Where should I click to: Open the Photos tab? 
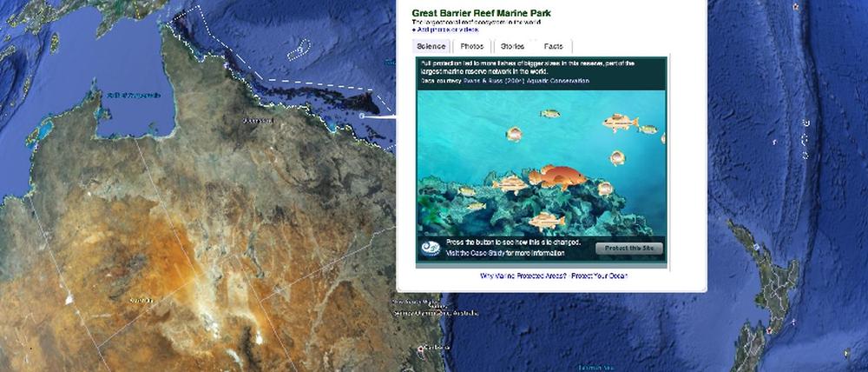pos(472,46)
